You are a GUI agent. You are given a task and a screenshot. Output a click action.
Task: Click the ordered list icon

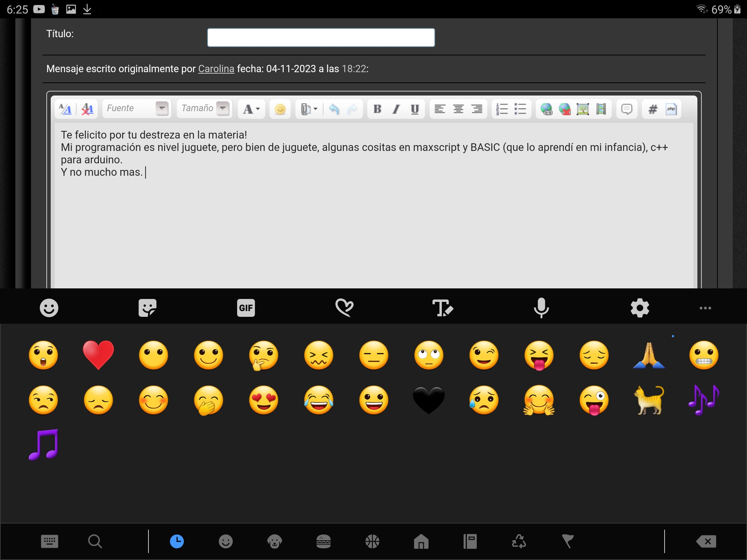pyautogui.click(x=502, y=109)
